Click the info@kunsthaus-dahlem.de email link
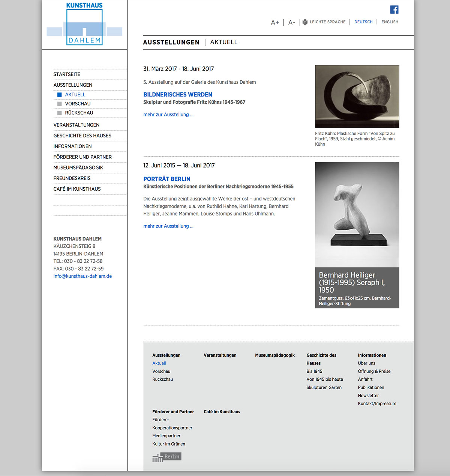 [82, 276]
